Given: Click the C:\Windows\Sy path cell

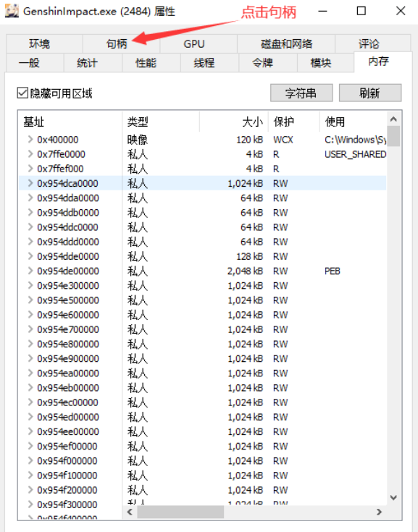Looking at the screenshot, I should pyautogui.click(x=355, y=140).
